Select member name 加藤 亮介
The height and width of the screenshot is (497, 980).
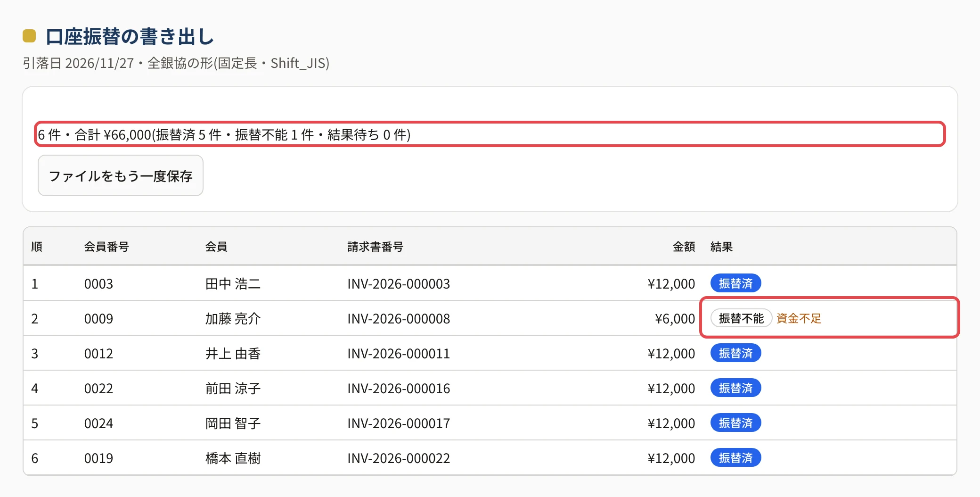click(x=233, y=319)
